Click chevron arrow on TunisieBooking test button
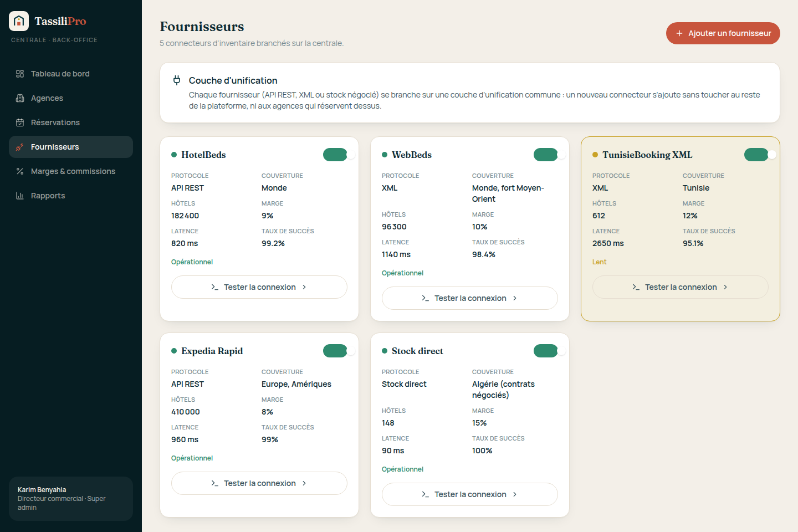 tap(725, 287)
